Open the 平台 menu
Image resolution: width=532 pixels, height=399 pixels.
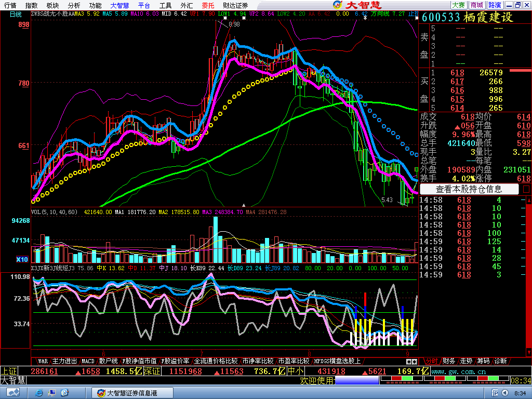pyautogui.click(x=144, y=5)
